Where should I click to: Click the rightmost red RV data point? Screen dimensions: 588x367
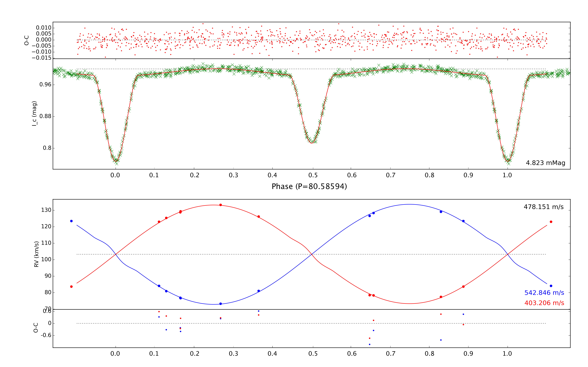click(551, 222)
